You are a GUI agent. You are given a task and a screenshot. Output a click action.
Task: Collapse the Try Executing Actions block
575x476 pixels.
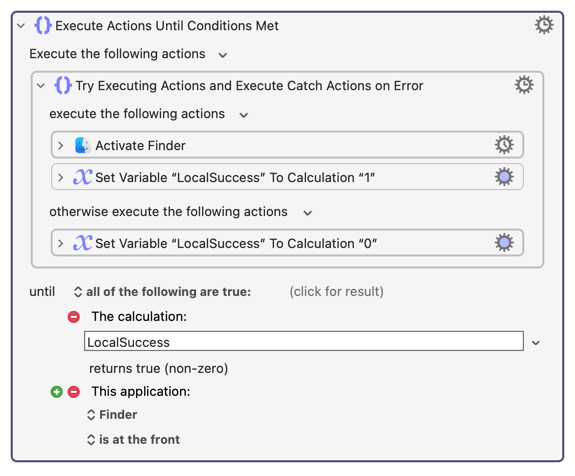41,86
